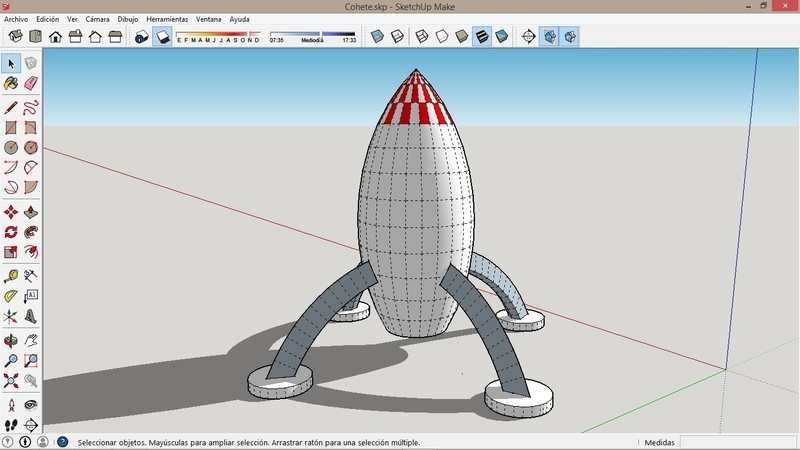Pick the Line pencil tool
Image resolution: width=800 pixels, height=450 pixels.
[11, 106]
